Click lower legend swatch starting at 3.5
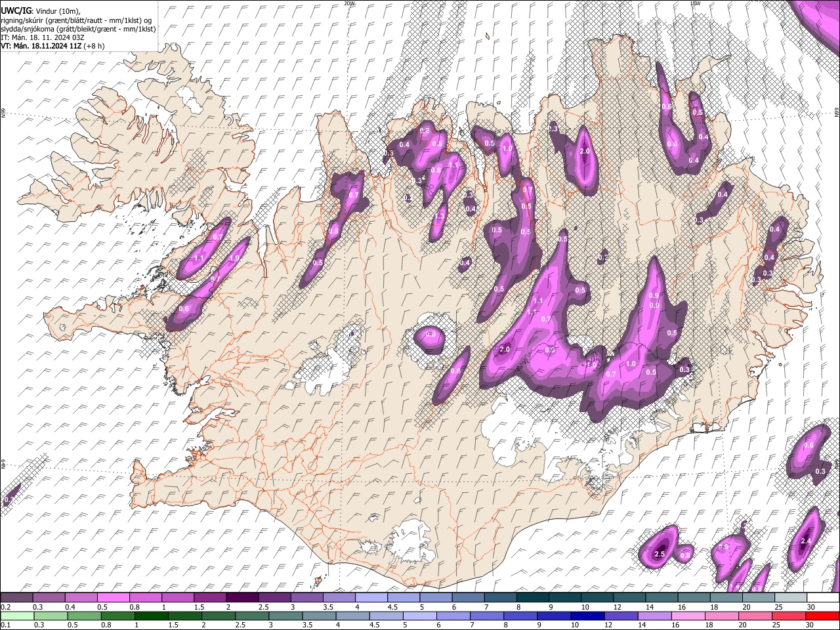Image resolution: width=840 pixels, height=630 pixels. click(x=318, y=616)
